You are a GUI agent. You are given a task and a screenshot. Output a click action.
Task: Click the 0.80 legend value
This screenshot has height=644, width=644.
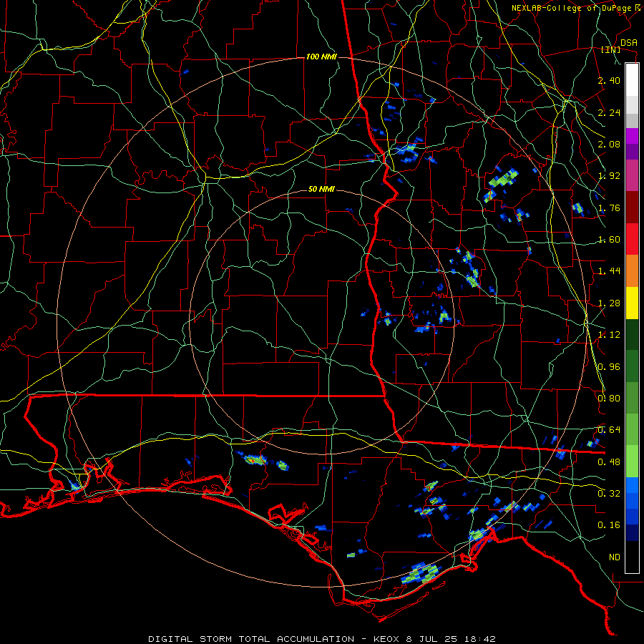click(x=609, y=399)
